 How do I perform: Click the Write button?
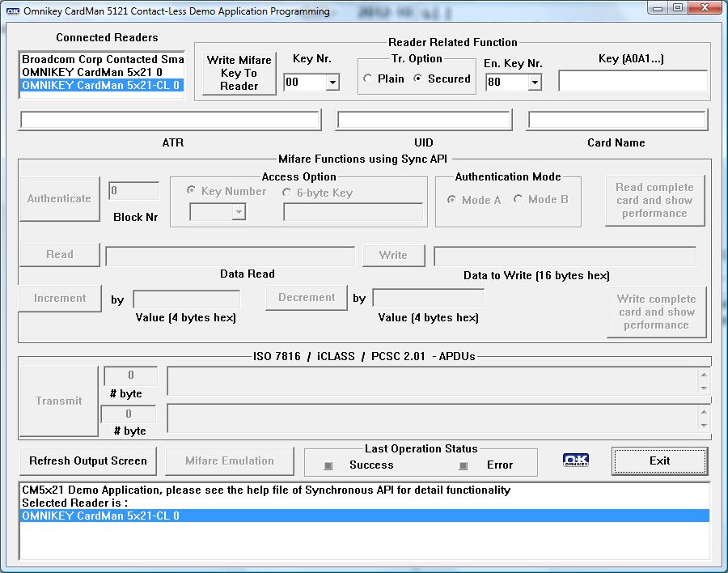(393, 255)
